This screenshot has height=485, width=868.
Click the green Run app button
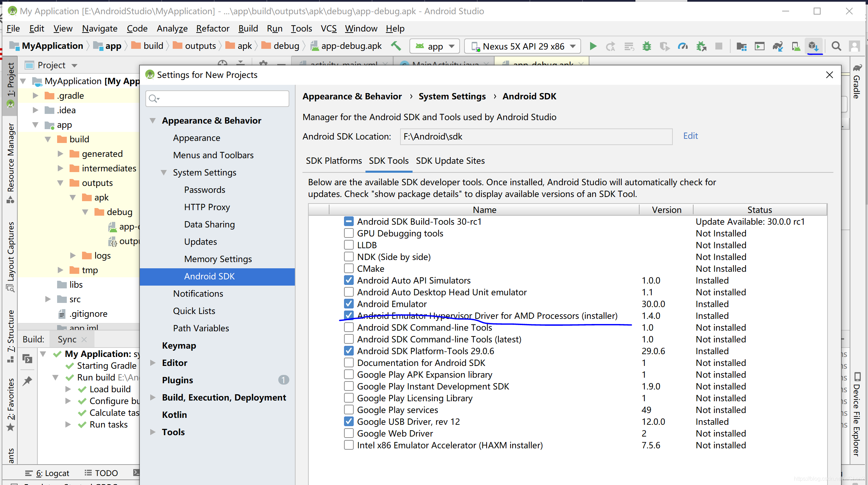(593, 46)
